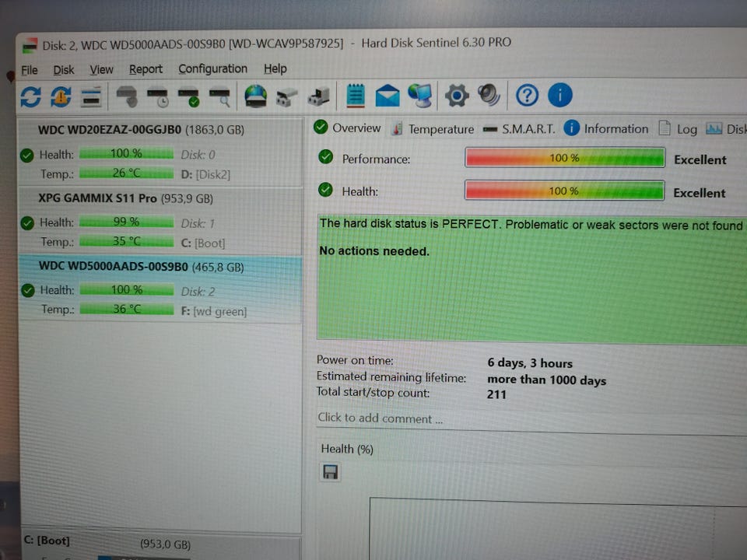Viewport: 747px width, 560px height.
Task: Click the floppy save icon under Health (%)
Action: (x=330, y=472)
